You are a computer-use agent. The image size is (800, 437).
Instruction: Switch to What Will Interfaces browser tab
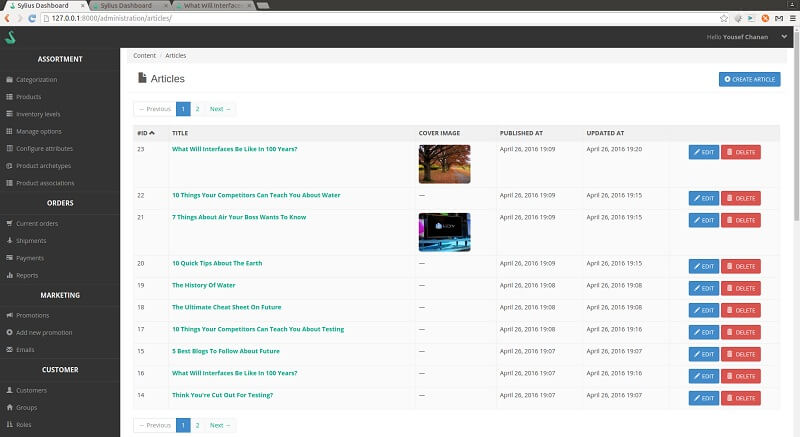(213, 6)
